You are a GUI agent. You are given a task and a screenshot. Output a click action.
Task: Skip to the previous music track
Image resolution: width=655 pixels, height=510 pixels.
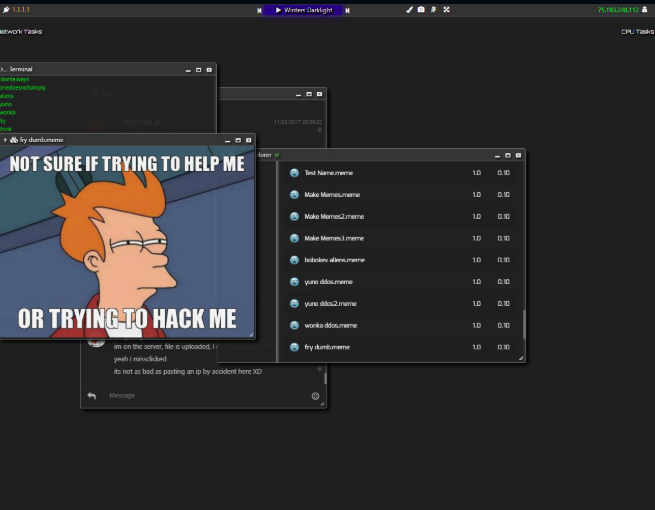(x=259, y=10)
